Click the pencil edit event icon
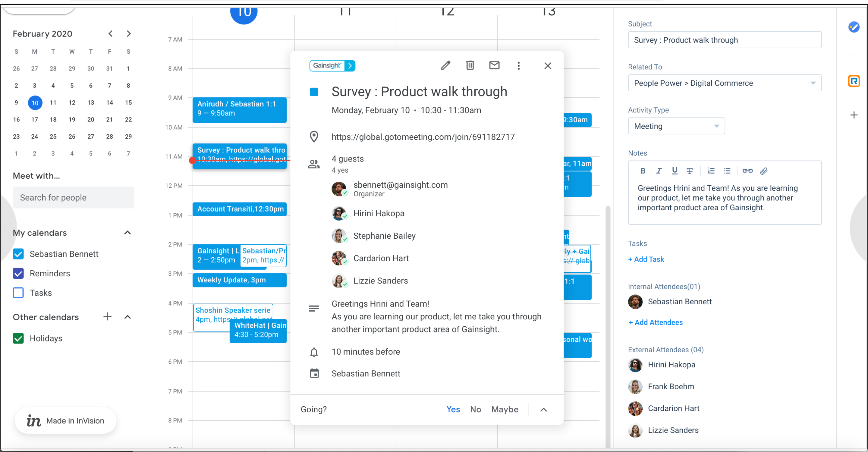This screenshot has height=452, width=868. pyautogui.click(x=445, y=65)
